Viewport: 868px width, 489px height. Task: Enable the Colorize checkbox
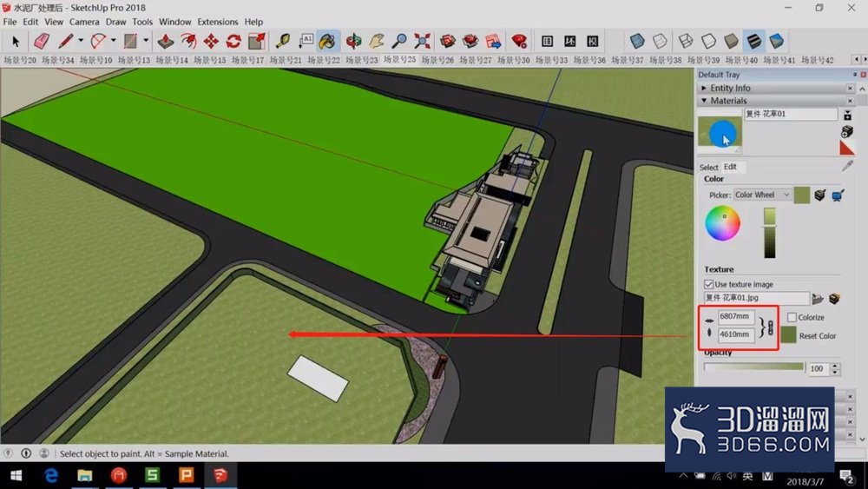[x=792, y=317]
